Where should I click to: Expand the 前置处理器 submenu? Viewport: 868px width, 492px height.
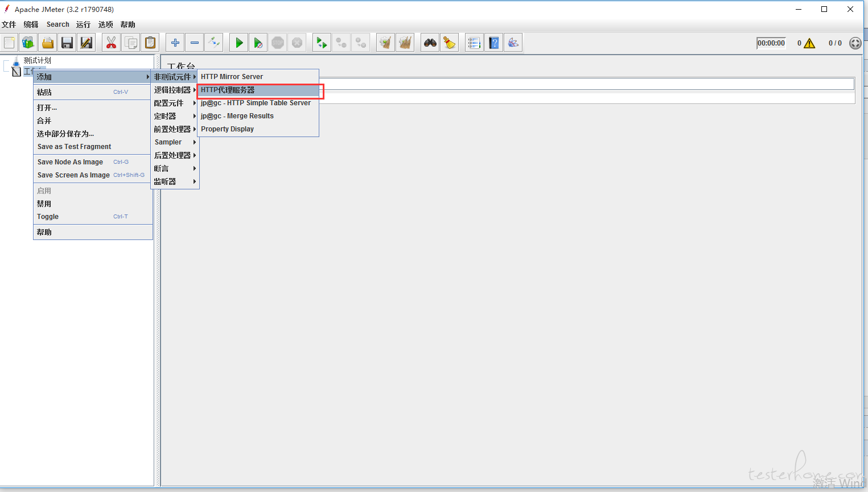[175, 129]
